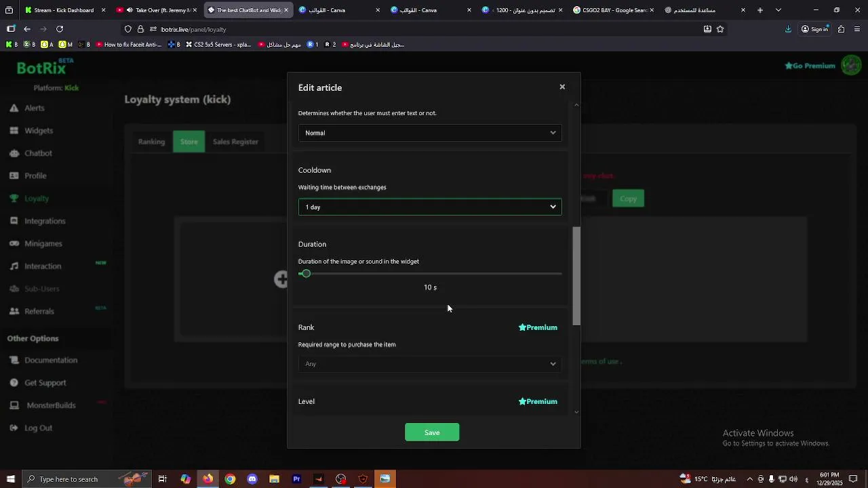Open the Sales Register tab

pos(235,142)
